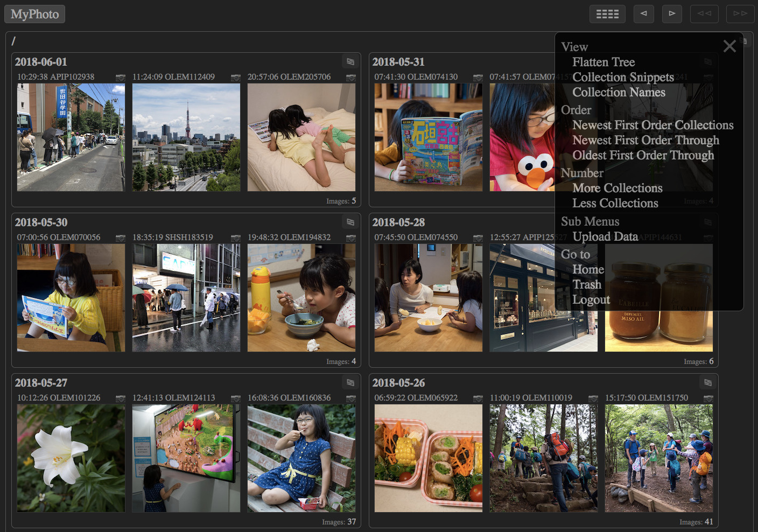
Task: Click the camera icon beside OLEM112409
Action: (236, 78)
